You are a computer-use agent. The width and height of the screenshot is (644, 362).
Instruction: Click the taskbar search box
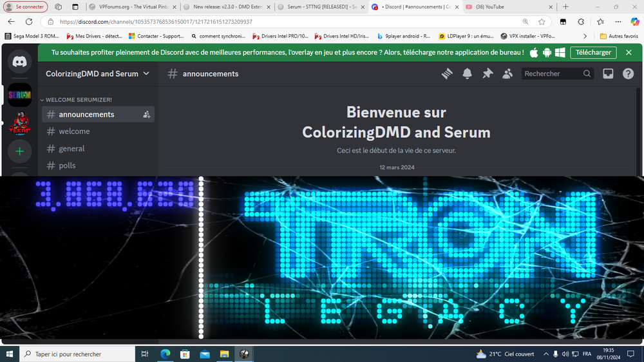pos(77,354)
